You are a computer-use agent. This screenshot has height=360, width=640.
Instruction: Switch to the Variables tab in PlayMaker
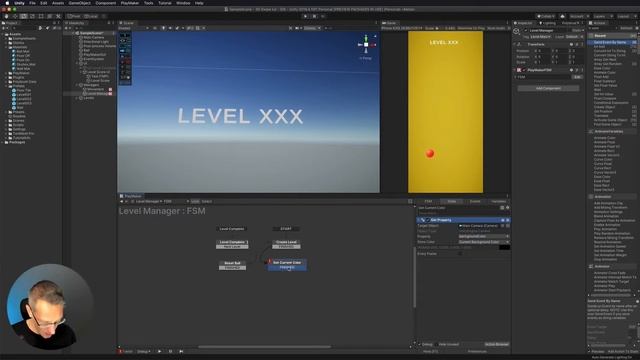[498, 201]
